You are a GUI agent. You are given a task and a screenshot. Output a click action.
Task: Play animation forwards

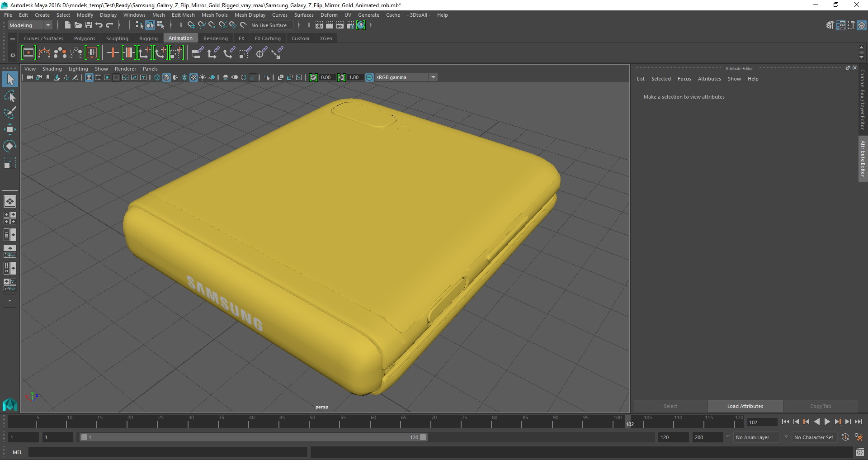pyautogui.click(x=827, y=422)
